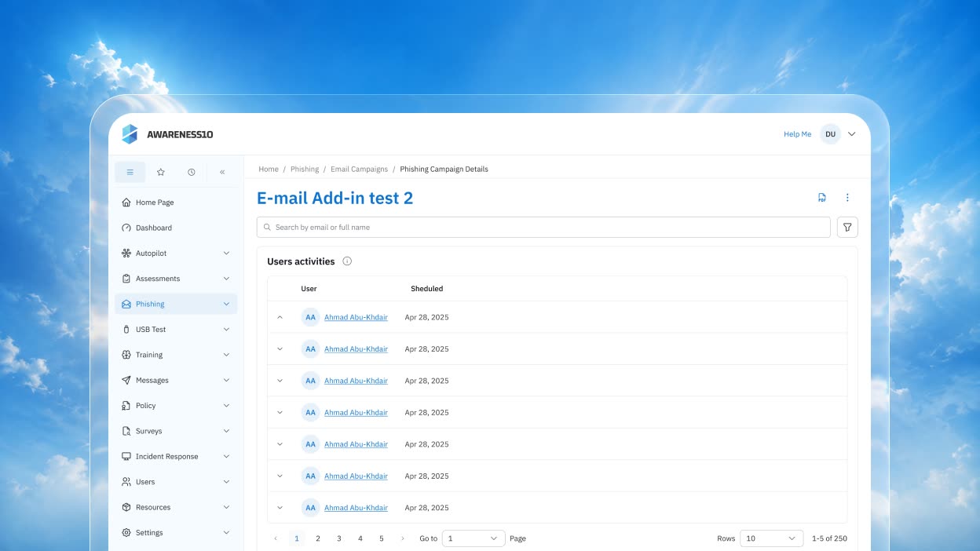Image resolution: width=980 pixels, height=551 pixels.
Task: Open the Incident Response menu item
Action: point(176,456)
